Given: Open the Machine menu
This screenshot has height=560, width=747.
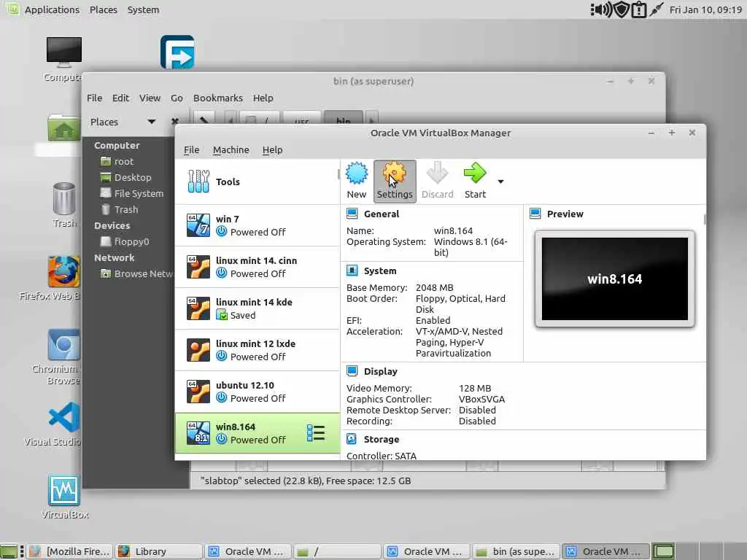Looking at the screenshot, I should point(231,149).
